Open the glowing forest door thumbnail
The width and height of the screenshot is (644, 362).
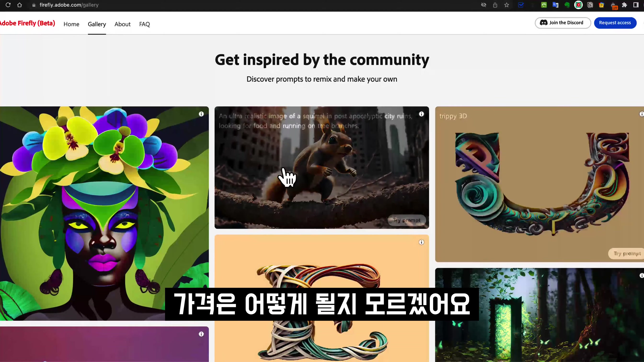pyautogui.click(x=540, y=315)
